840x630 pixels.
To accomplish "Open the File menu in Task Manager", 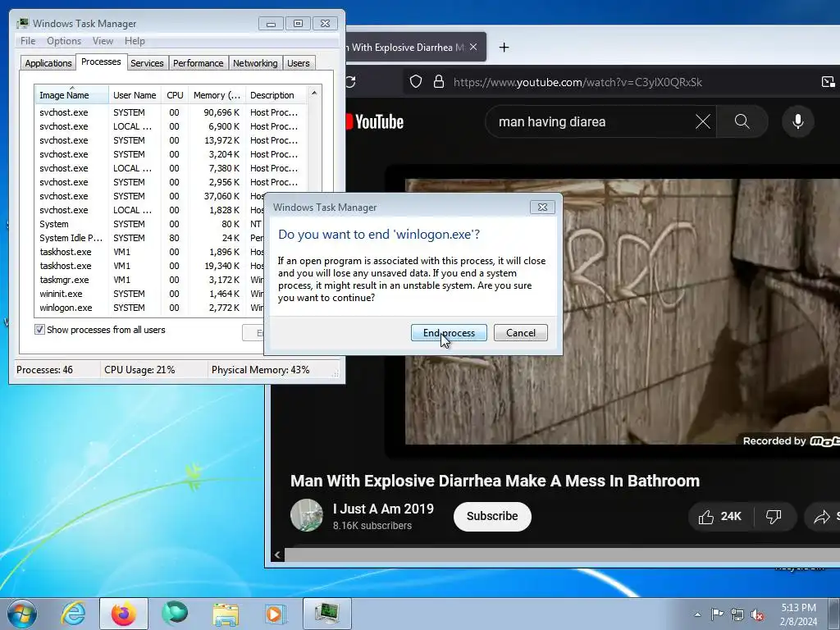I will click(x=28, y=41).
